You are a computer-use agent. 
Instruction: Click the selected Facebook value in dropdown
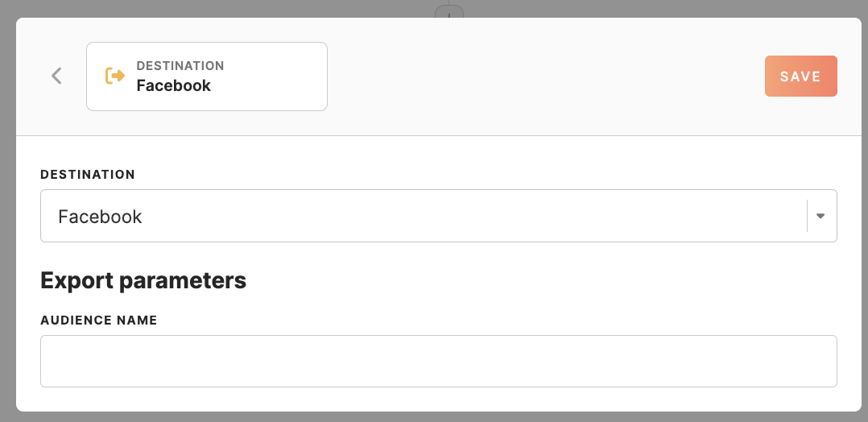pyautogui.click(x=100, y=217)
